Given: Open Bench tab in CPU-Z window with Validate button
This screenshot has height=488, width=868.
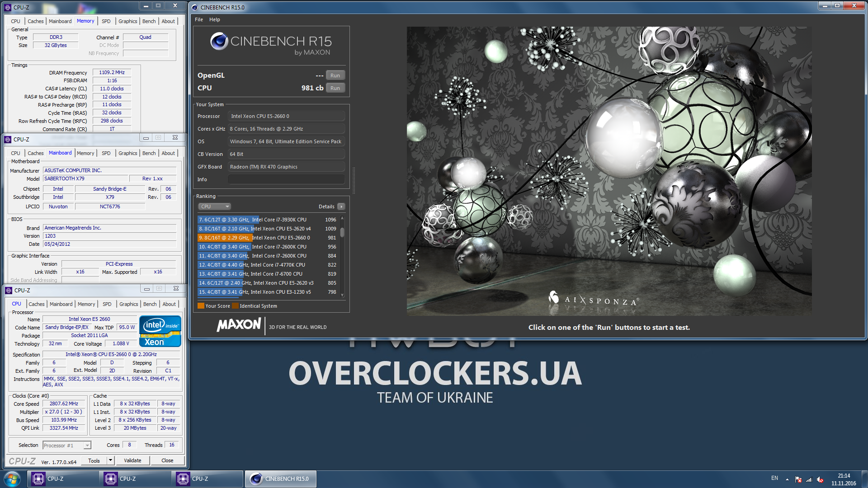Looking at the screenshot, I should (150, 304).
